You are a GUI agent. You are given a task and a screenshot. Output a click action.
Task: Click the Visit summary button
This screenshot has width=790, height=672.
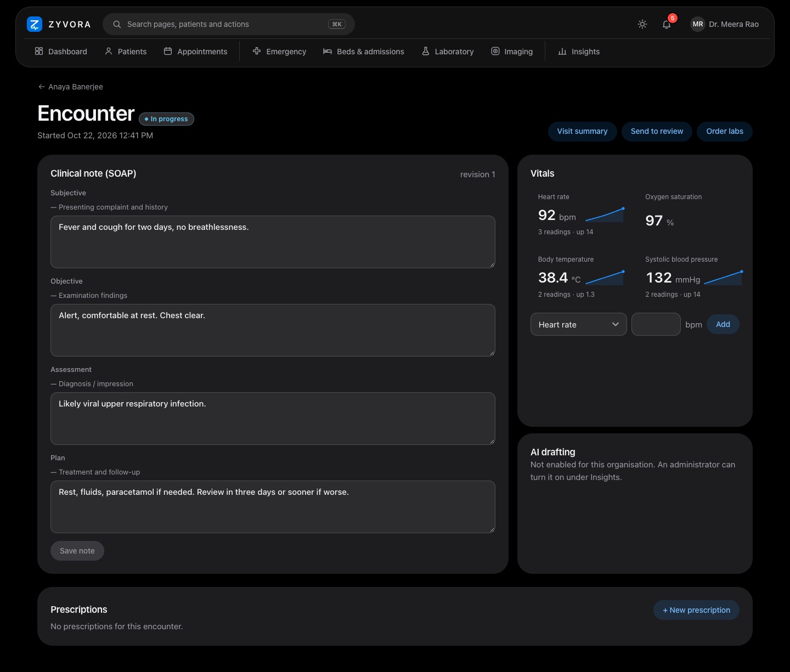click(582, 131)
